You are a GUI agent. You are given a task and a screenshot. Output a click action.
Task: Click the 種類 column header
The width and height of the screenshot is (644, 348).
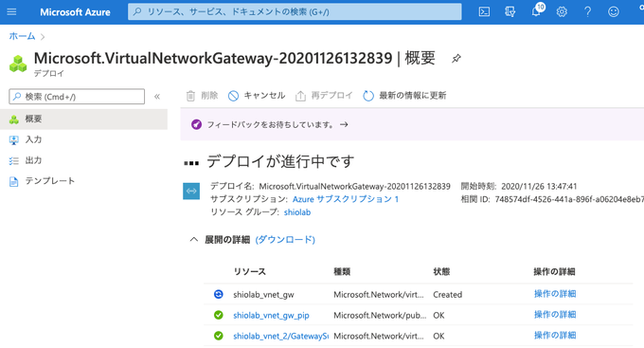coord(342,271)
